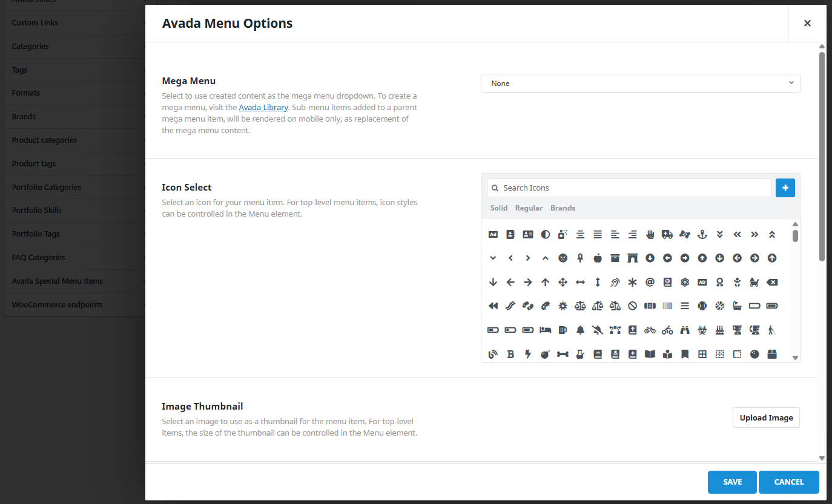The width and height of the screenshot is (832, 504).
Task: Choose the baby carriage icon
Action: (x=754, y=282)
